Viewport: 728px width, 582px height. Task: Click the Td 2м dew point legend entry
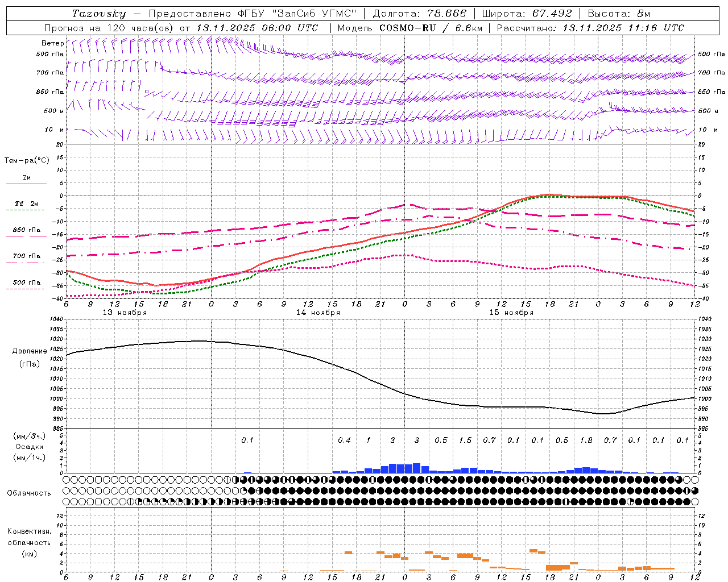coord(27,203)
